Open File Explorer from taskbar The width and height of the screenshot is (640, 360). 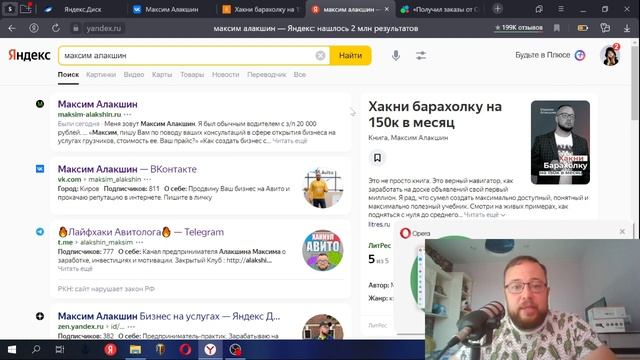pos(135,350)
